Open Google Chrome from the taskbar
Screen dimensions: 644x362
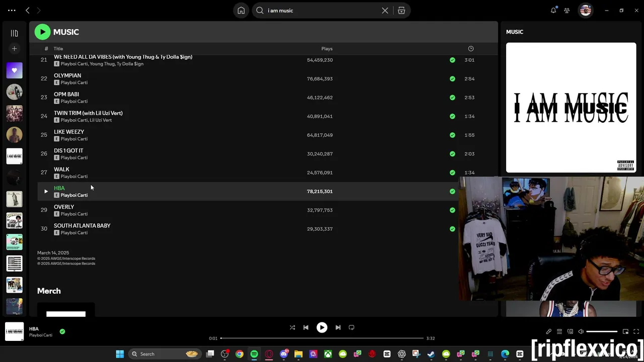239,354
